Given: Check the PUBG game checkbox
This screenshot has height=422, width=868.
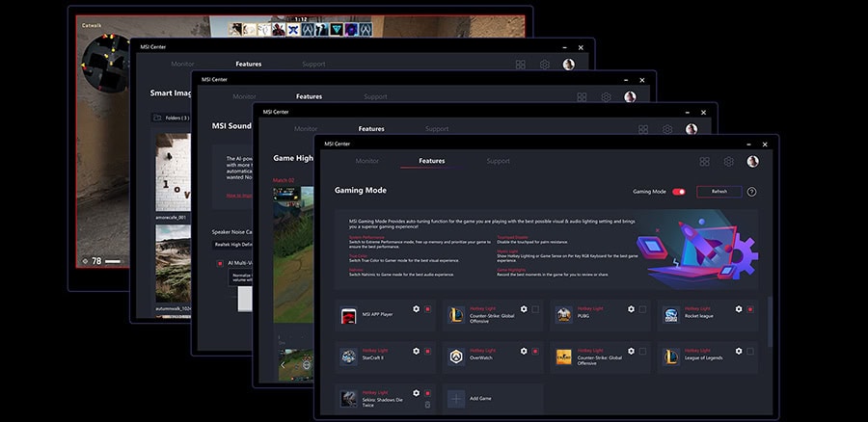Looking at the screenshot, I should [x=642, y=309].
